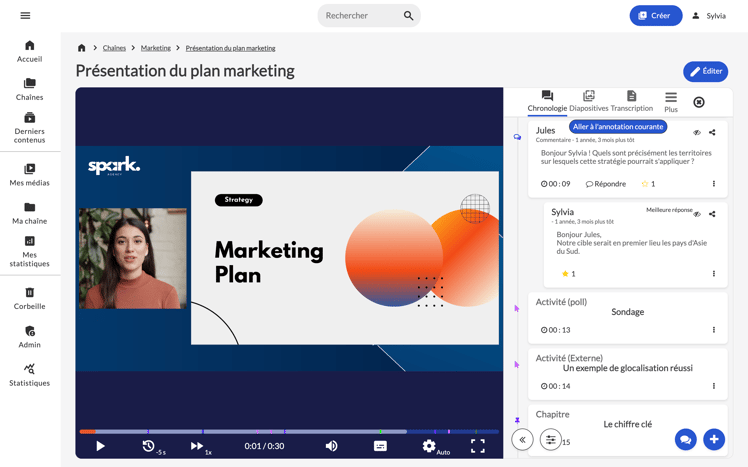Enter fullscreen video mode
Screen dimensions: 748x467
[478, 446]
